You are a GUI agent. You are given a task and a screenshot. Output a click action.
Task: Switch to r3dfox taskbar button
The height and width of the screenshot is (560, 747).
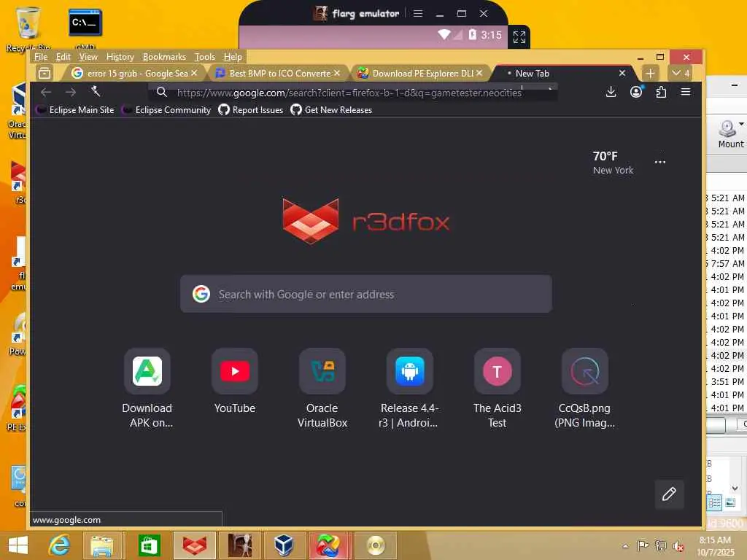coord(194,545)
